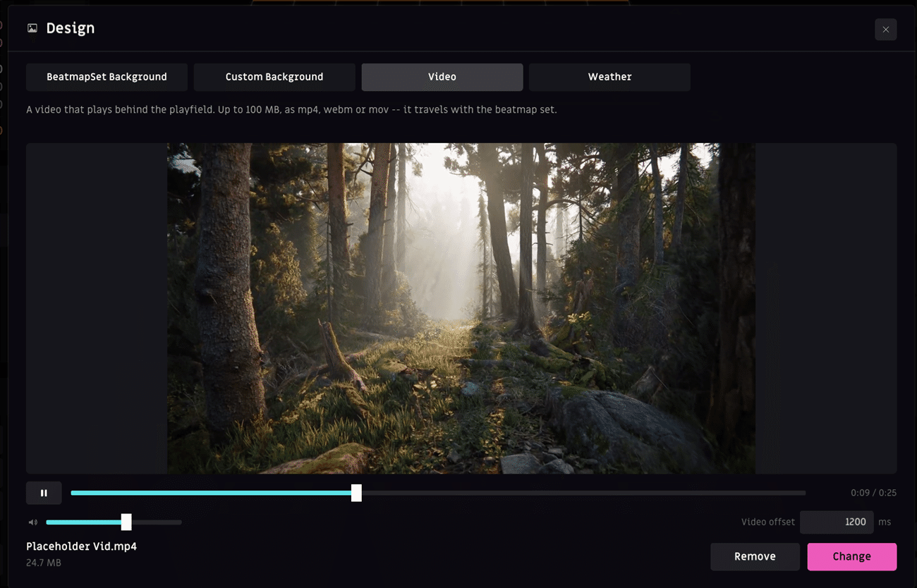Close the Design dialog
This screenshot has height=588, width=917.
(885, 29)
